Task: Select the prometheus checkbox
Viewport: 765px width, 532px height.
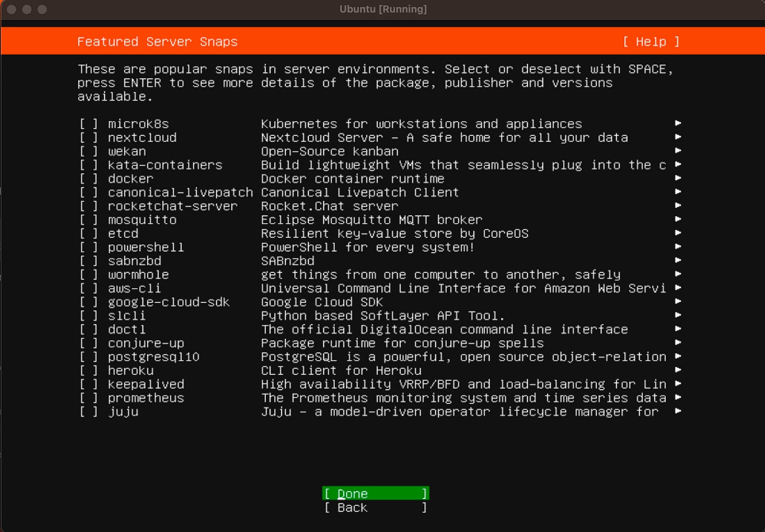Action: click(x=89, y=398)
